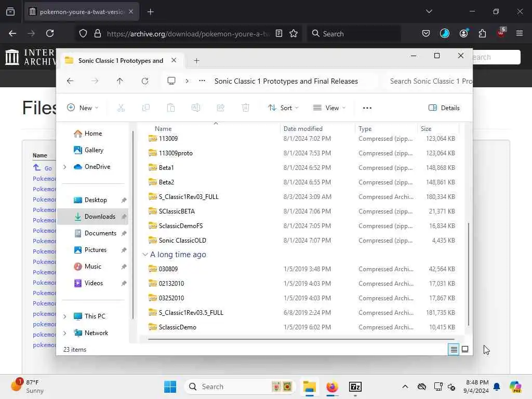Select Home in navigation pane
This screenshot has width=532, height=399.
tap(92, 134)
